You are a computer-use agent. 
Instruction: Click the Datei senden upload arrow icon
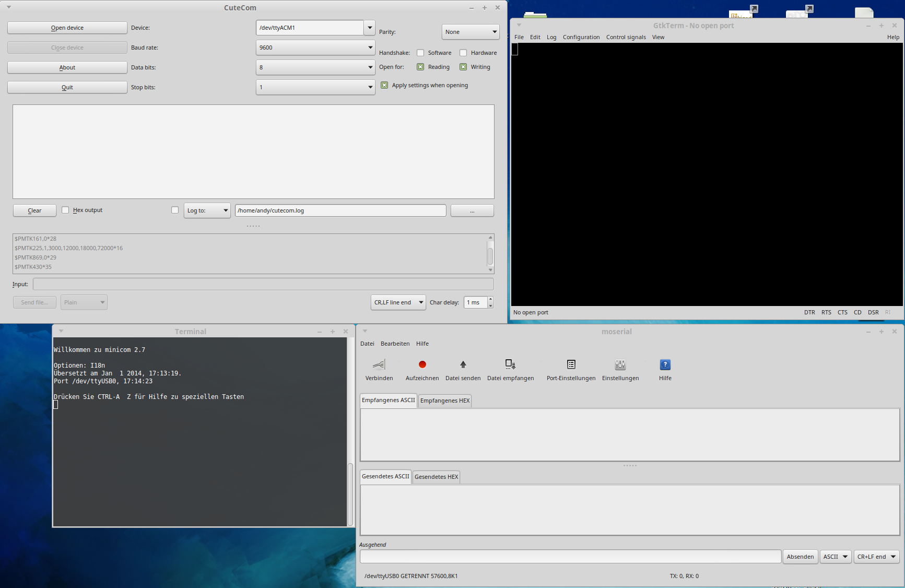click(463, 364)
